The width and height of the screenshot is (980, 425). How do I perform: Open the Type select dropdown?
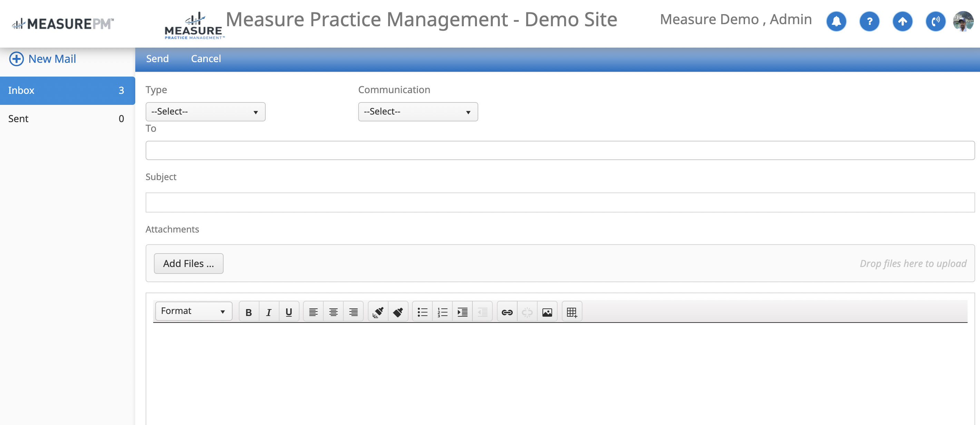(205, 111)
